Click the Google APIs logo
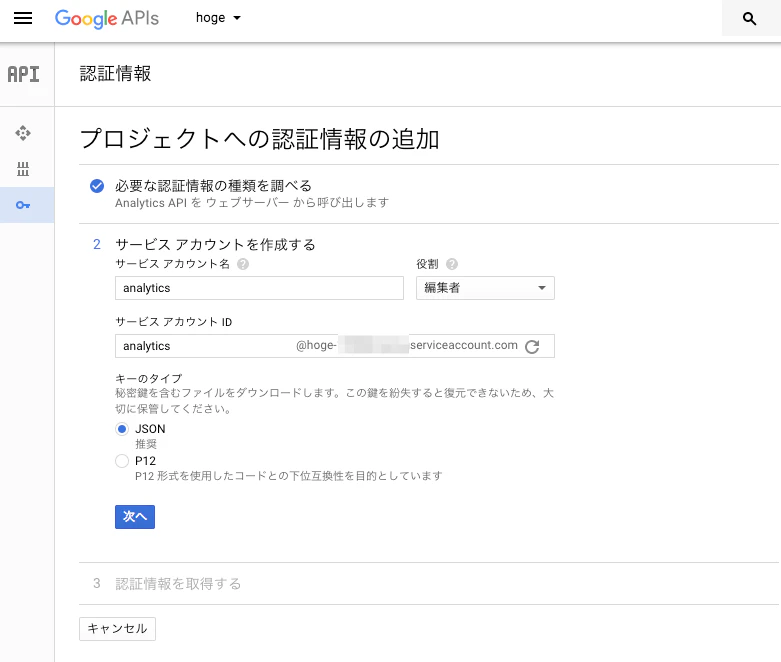 107,18
